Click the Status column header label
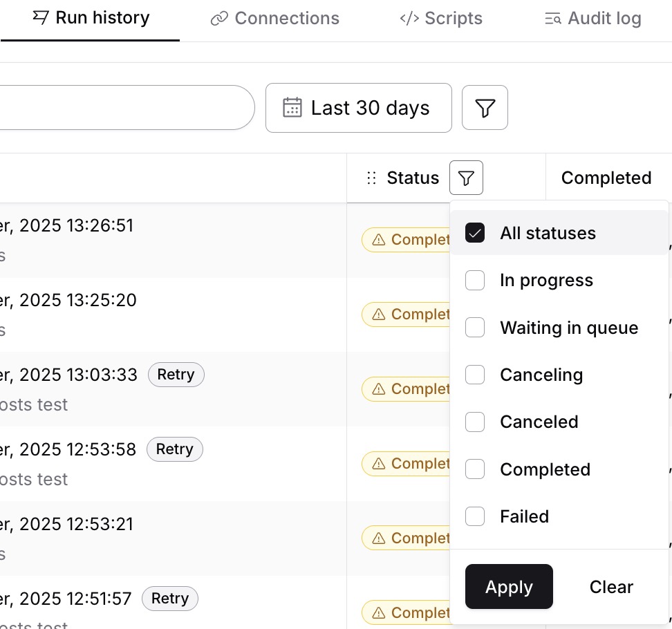The image size is (672, 629). (x=413, y=178)
